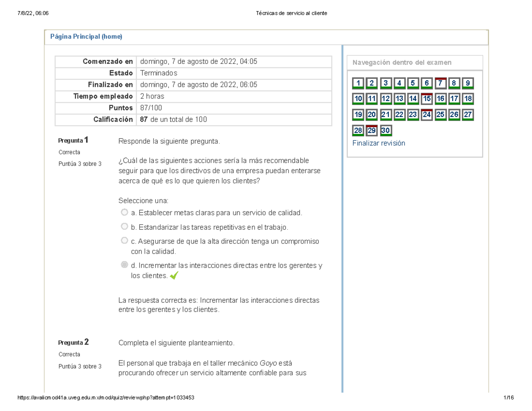
Task: Navigate to question 12 box
Action: [x=386, y=99]
